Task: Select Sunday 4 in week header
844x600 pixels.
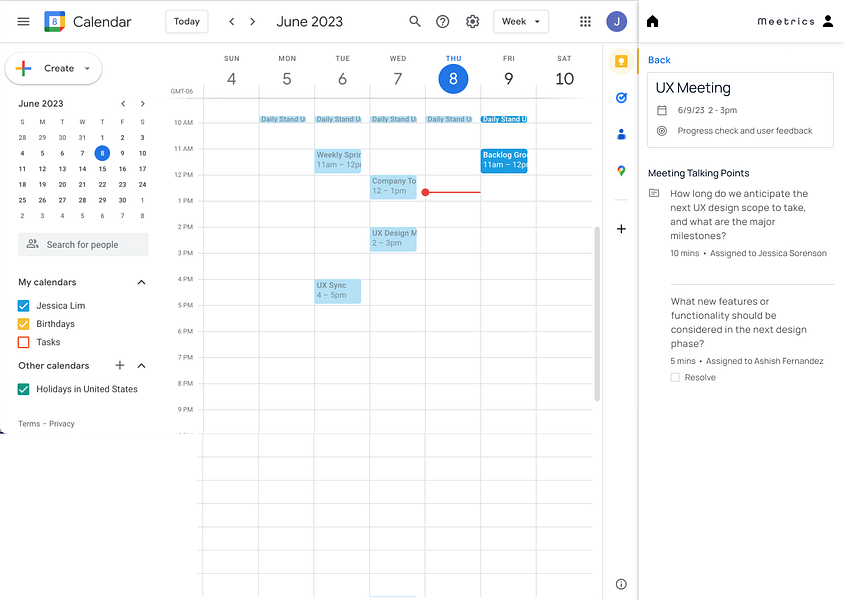Action: 231,79
